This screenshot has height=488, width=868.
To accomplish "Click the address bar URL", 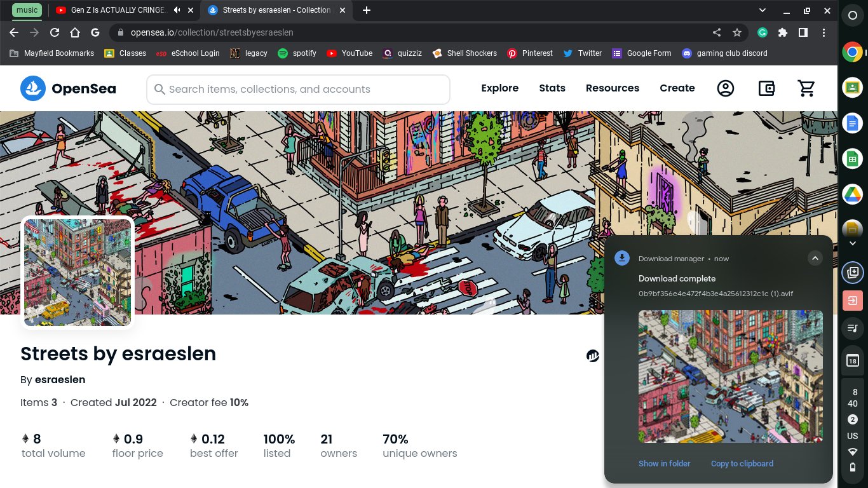I will tap(212, 32).
